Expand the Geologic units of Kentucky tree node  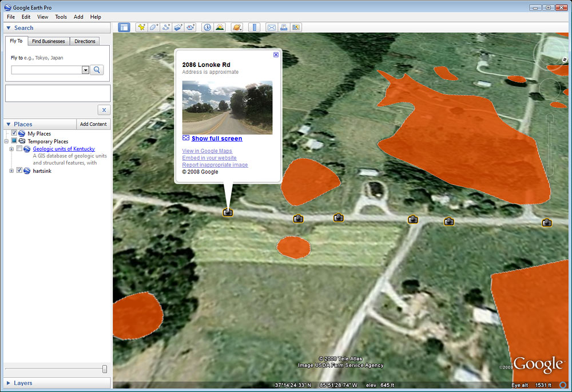tap(11, 149)
